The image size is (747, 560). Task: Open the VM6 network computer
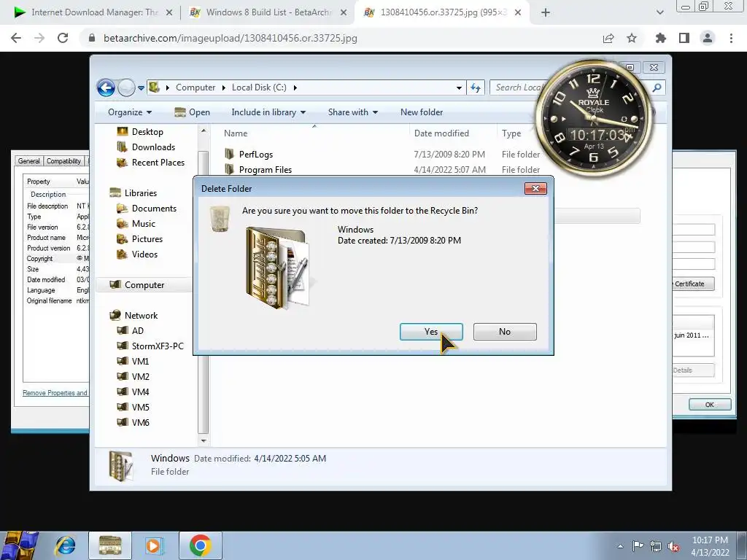(140, 422)
